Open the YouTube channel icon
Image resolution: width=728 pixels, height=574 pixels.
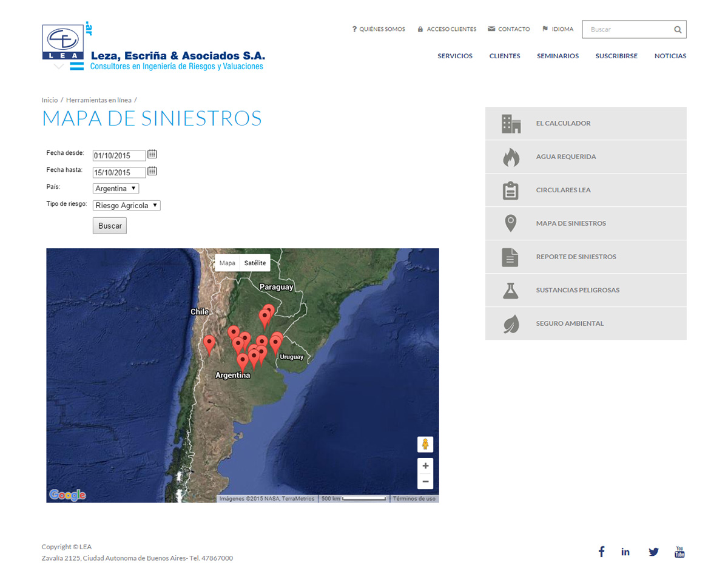point(679,552)
